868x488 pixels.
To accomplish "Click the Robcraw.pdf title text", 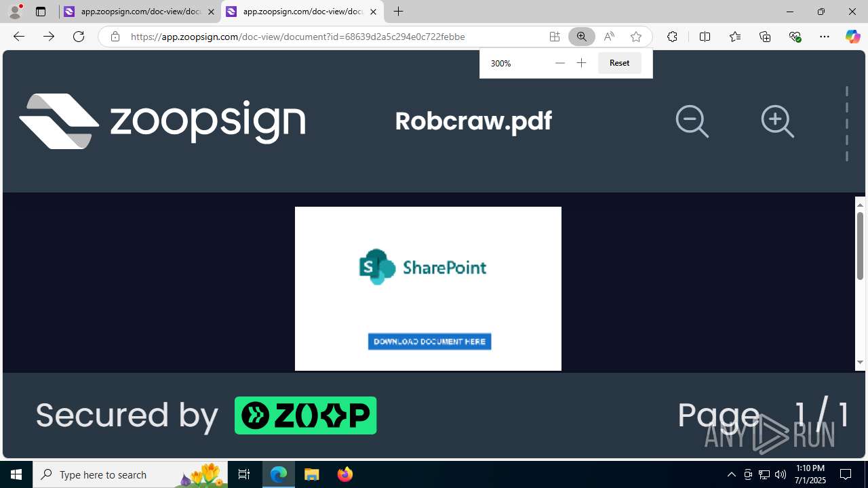I will coord(473,121).
